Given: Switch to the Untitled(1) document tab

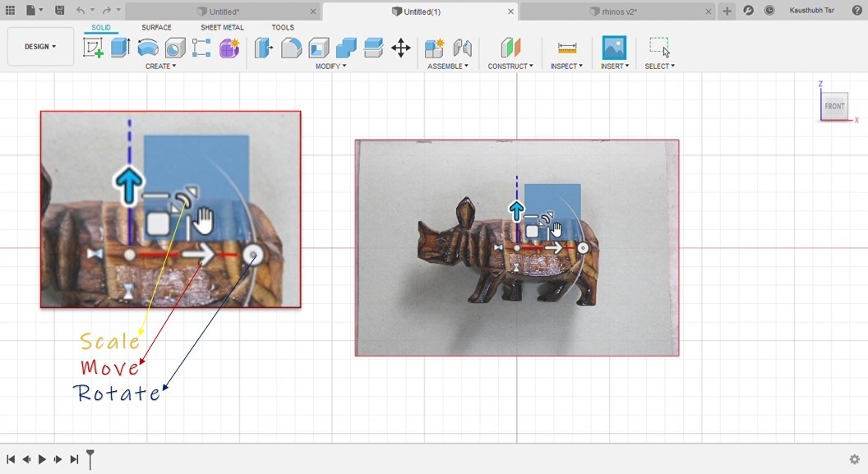Looking at the screenshot, I should (416, 12).
